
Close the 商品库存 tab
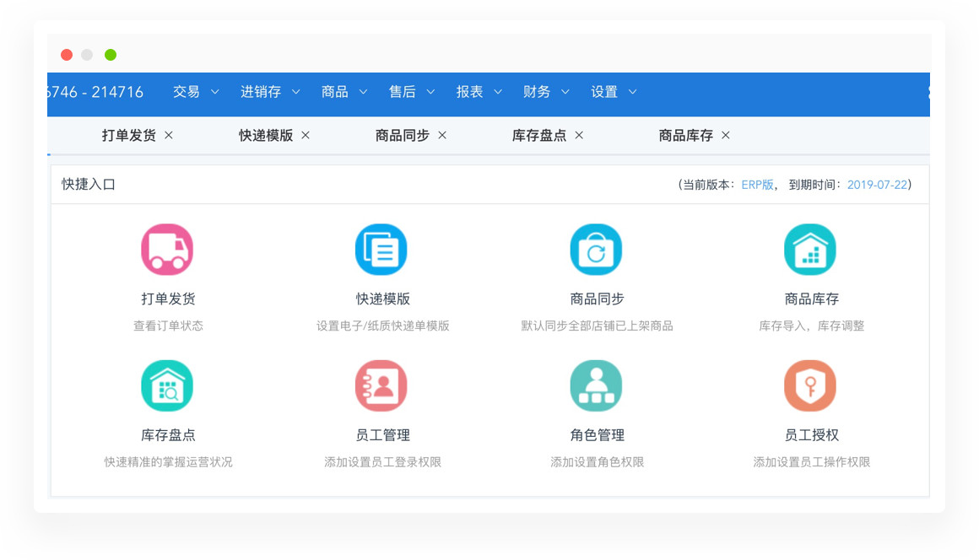(726, 135)
